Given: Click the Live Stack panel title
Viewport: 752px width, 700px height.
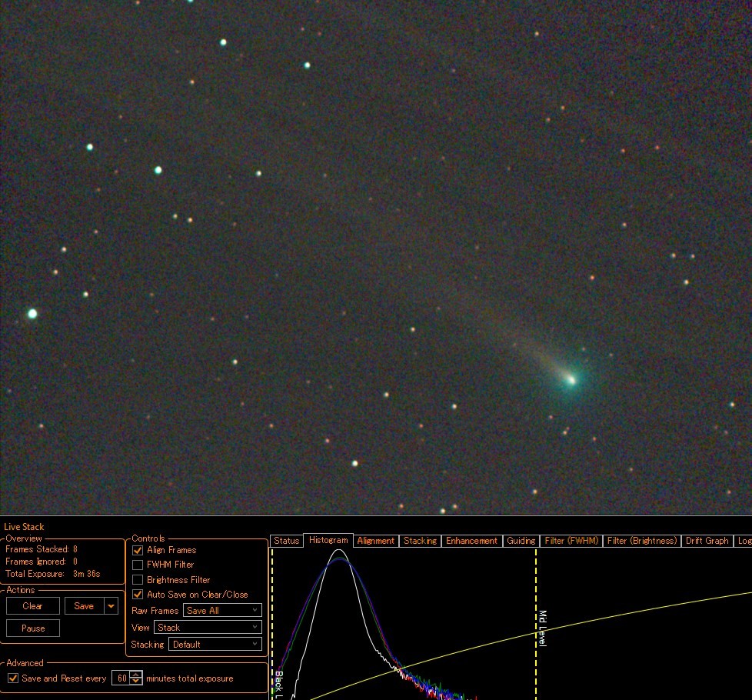Looking at the screenshot, I should click(x=24, y=527).
